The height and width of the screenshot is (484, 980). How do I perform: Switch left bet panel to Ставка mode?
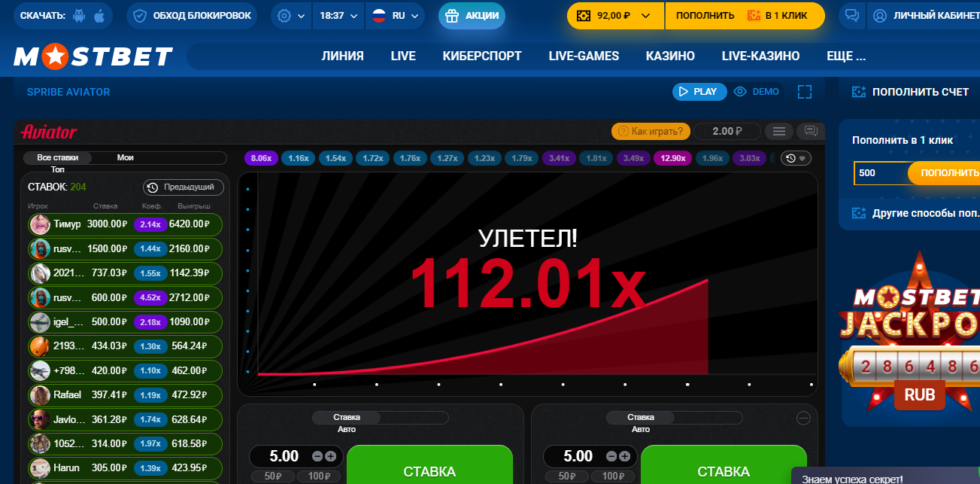tap(347, 417)
